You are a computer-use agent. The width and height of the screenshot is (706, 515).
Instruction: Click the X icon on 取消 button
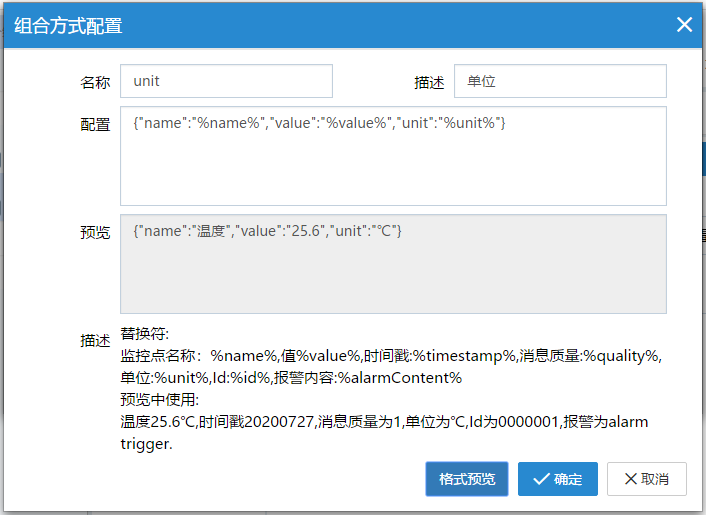[630, 479]
